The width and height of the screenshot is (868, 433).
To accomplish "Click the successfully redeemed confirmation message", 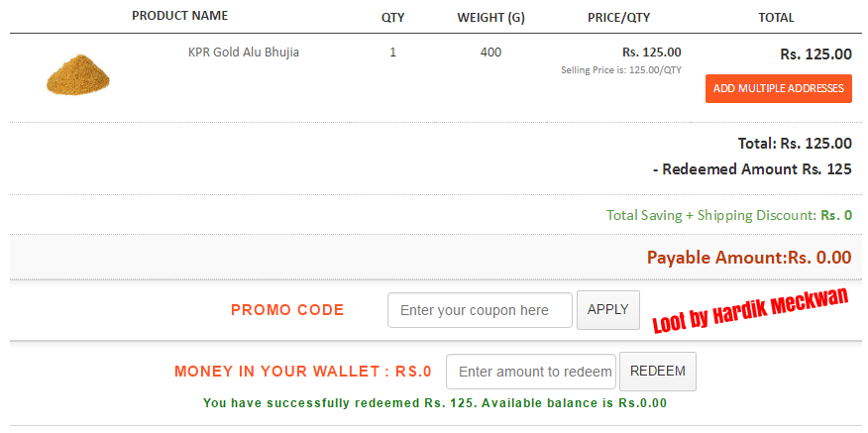I will click(435, 403).
